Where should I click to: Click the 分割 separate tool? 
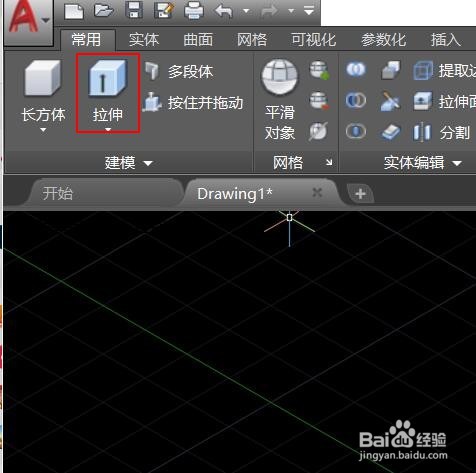[x=442, y=132]
